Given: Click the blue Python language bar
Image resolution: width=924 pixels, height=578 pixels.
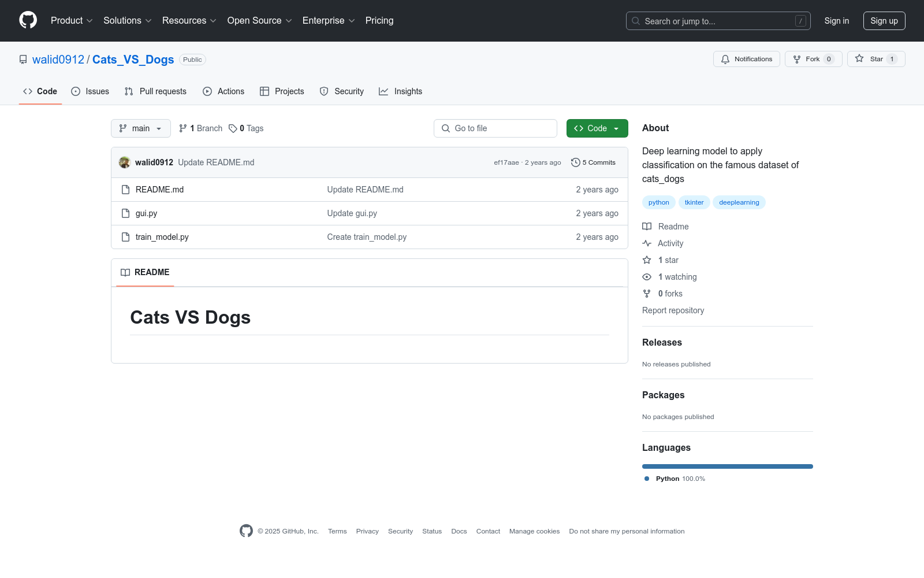Looking at the screenshot, I should (728, 466).
